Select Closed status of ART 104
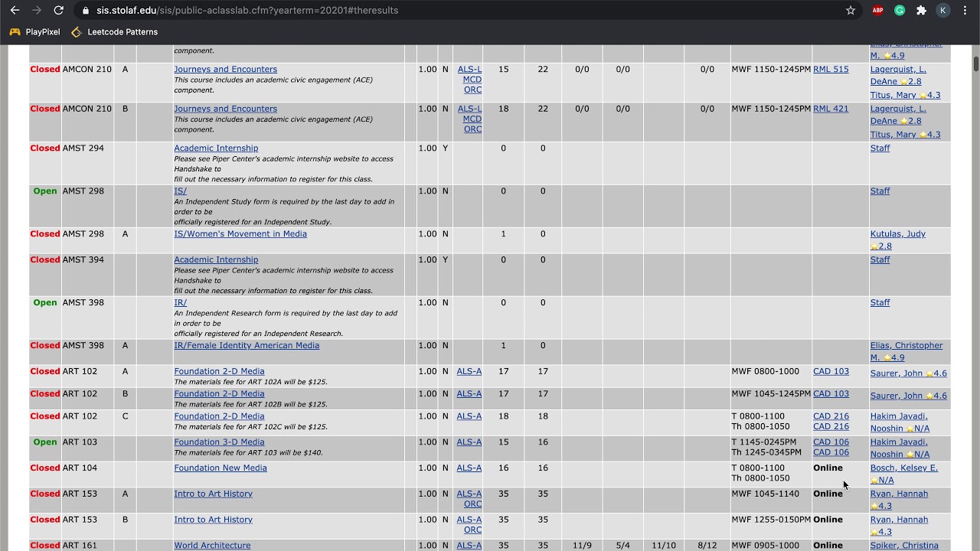This screenshot has width=980, height=551. click(x=45, y=468)
